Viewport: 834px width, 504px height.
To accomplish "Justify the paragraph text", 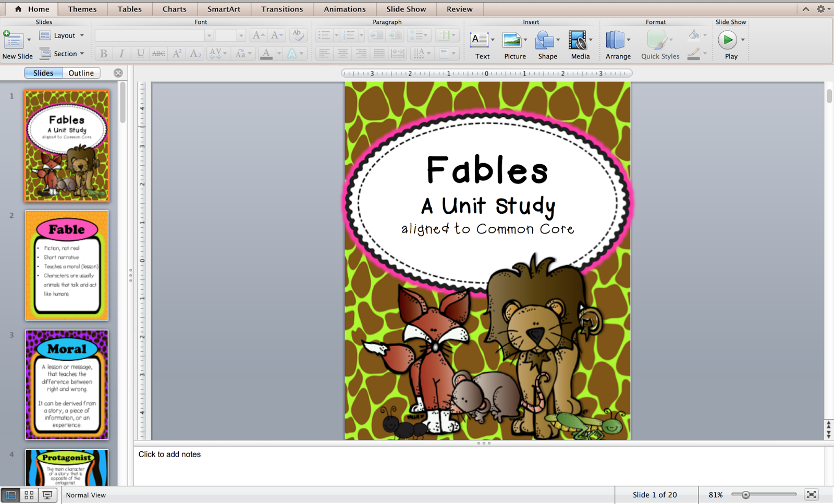I will pos(379,53).
